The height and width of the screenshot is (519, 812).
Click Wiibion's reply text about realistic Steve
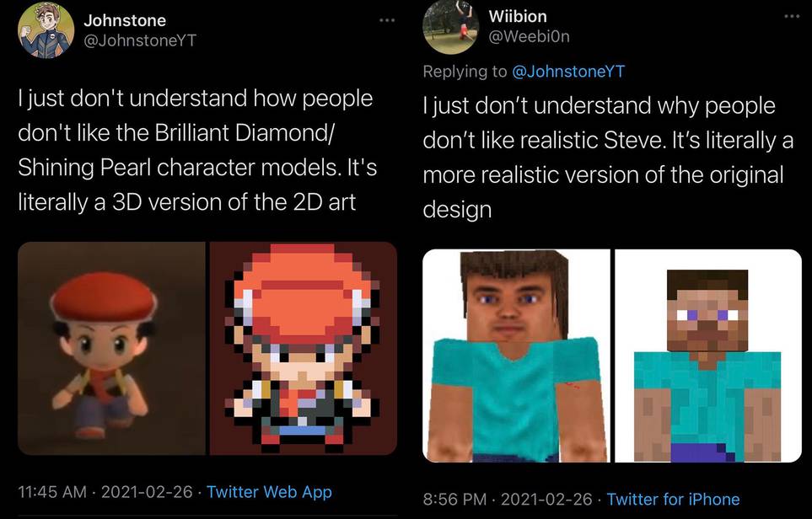(607, 158)
